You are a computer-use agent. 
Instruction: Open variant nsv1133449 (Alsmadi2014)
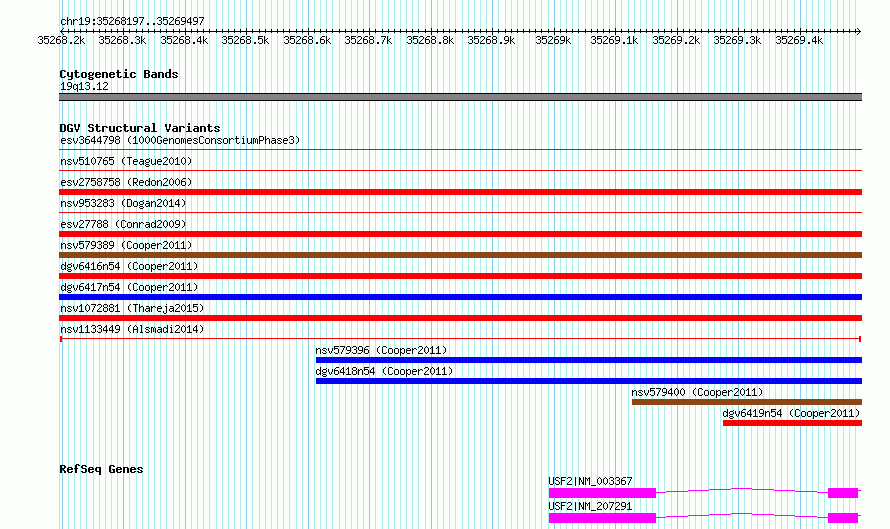(132, 329)
